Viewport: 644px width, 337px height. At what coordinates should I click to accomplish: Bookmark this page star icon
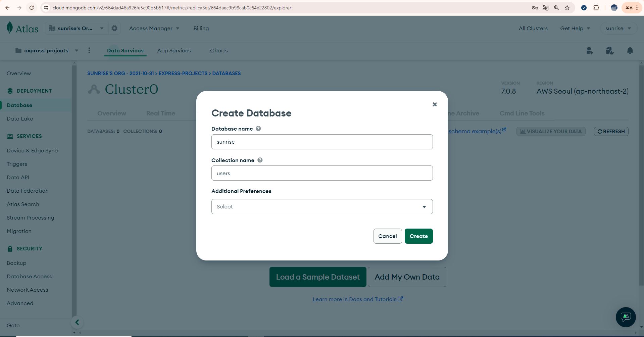567,8
